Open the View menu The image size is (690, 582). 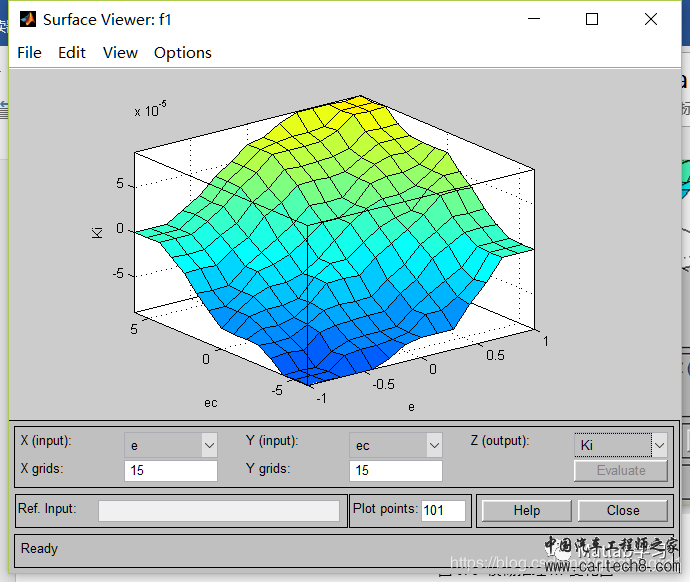coord(120,53)
